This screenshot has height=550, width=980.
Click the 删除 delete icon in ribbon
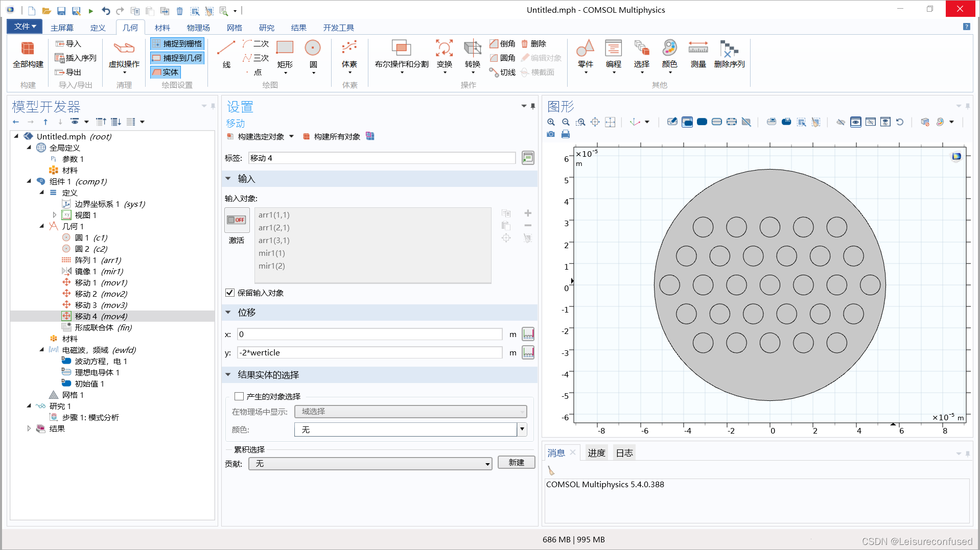tap(533, 43)
